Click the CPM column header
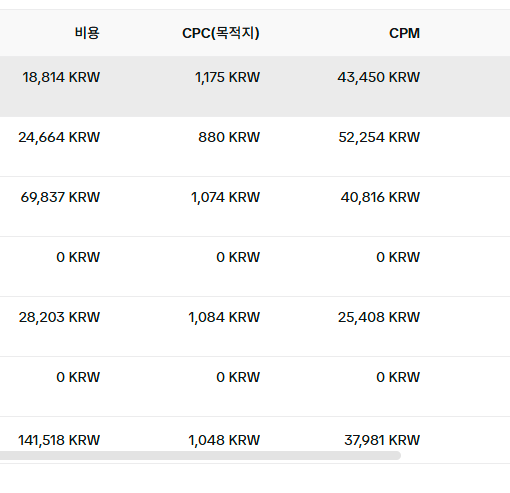This screenshot has height=493, width=510. [404, 33]
